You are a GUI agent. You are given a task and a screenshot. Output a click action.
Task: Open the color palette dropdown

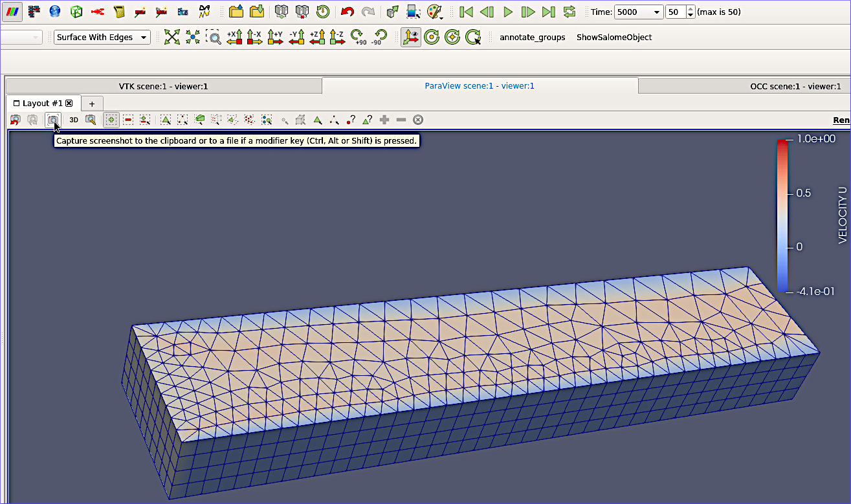pos(435,12)
